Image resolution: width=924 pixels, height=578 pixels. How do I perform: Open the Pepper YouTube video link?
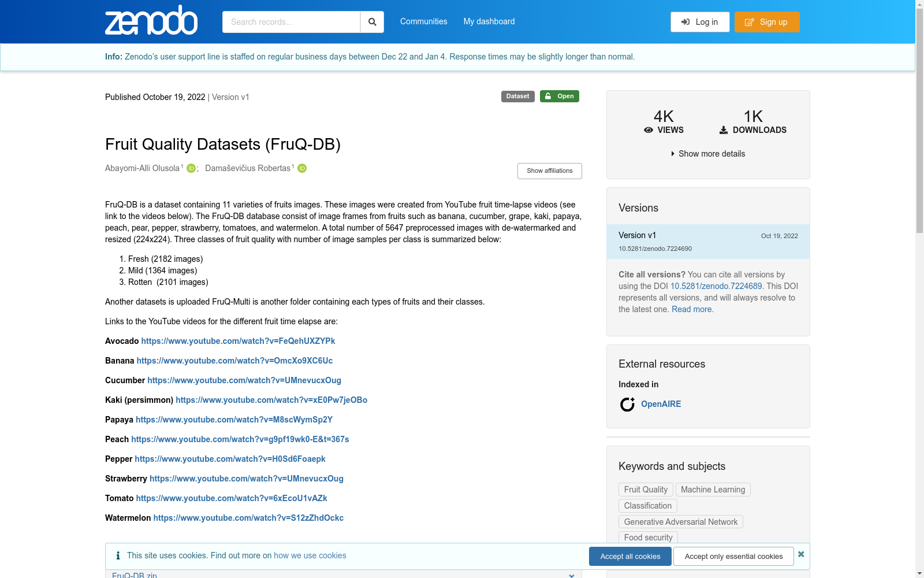click(230, 459)
